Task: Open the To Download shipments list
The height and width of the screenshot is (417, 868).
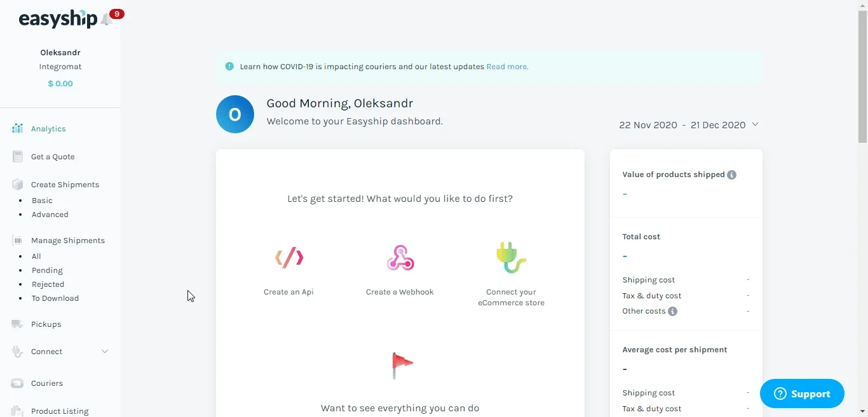Action: [55, 298]
